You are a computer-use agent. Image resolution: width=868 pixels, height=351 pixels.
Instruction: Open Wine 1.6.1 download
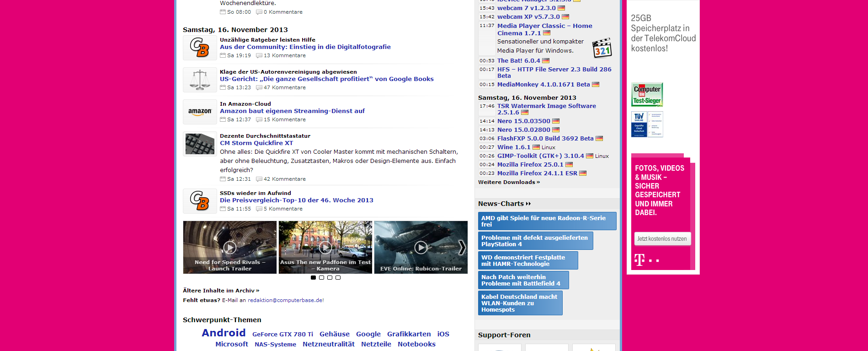(x=514, y=147)
